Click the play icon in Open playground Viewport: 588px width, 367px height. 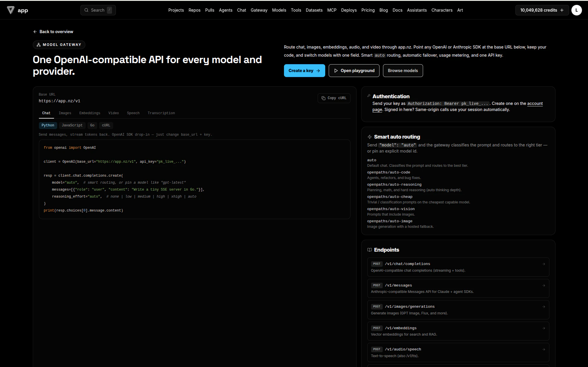pos(336,71)
